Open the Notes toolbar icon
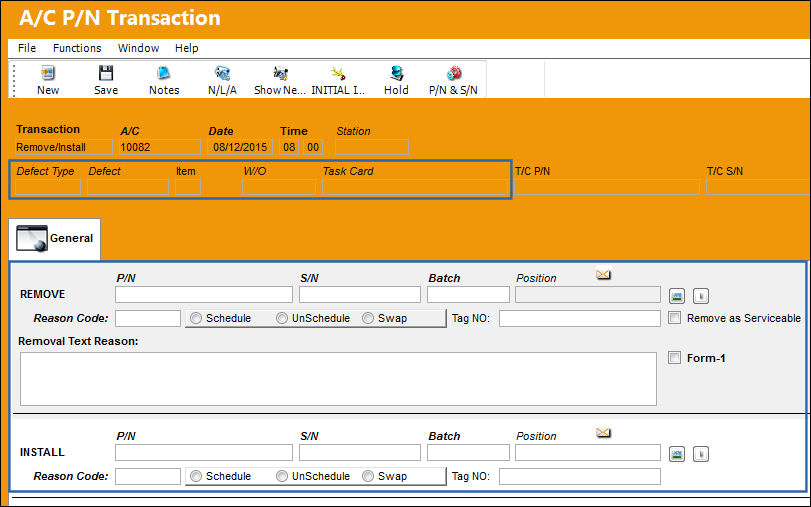 [163, 73]
